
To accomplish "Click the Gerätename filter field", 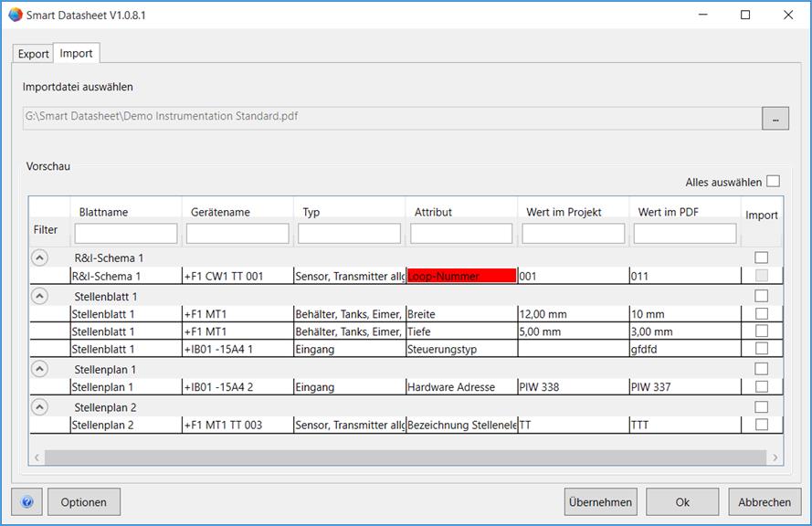I will (237, 234).
